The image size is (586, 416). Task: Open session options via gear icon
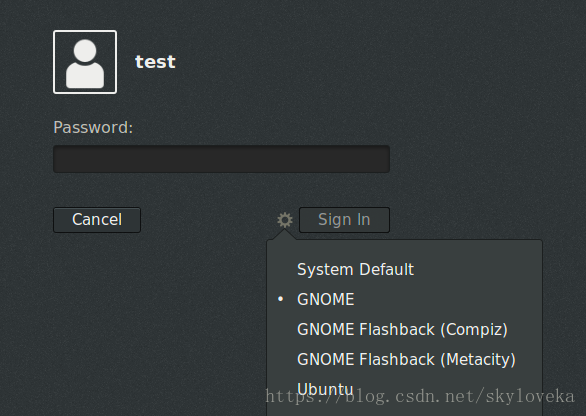pyautogui.click(x=285, y=220)
